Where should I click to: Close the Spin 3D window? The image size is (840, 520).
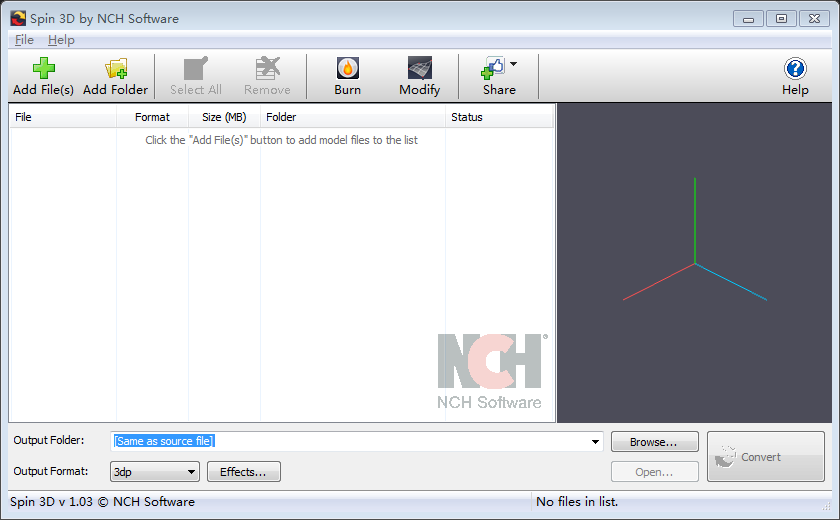pos(814,19)
